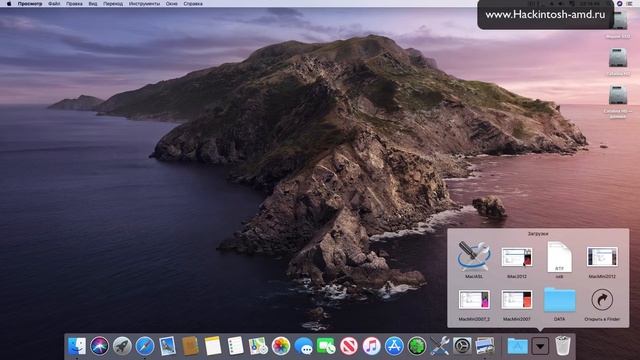Open the Apple menu
The height and width of the screenshot is (360, 640).
point(9,4)
